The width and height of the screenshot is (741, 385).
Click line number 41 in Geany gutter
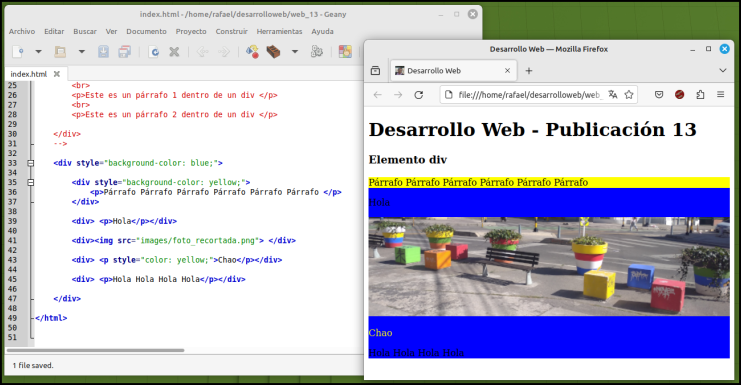12,240
